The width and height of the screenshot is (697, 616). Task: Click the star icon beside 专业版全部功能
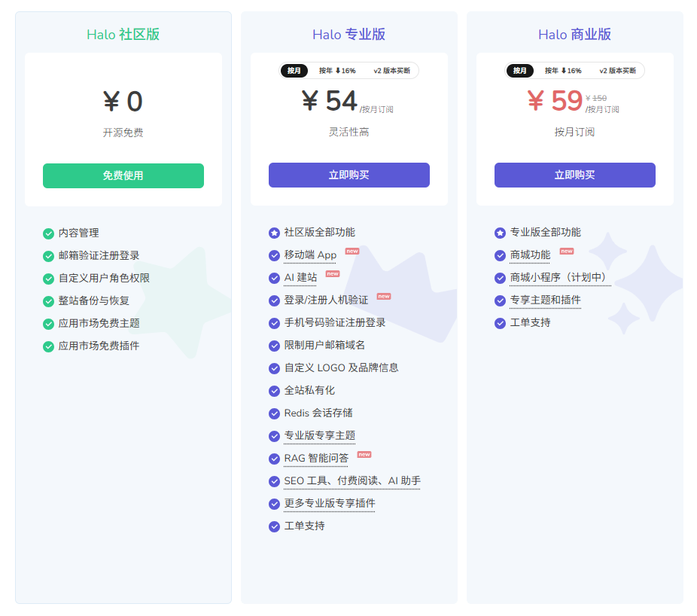tap(499, 233)
